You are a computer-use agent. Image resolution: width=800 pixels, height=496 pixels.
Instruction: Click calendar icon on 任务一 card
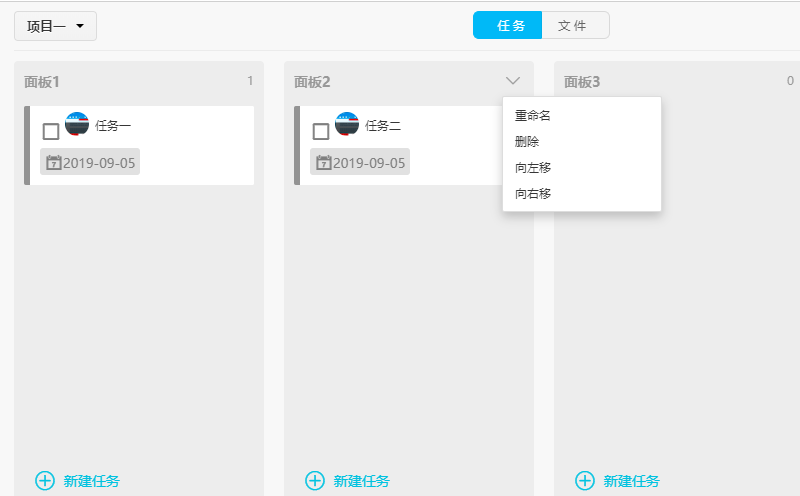pyautogui.click(x=54, y=162)
